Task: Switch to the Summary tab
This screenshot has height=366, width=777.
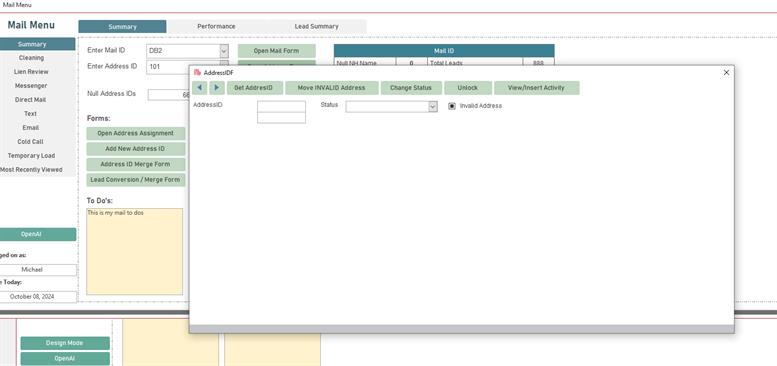Action: tap(122, 27)
